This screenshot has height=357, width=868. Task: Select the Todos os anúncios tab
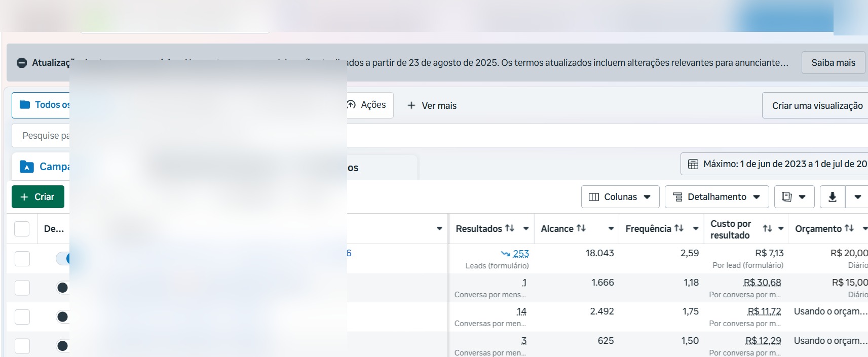point(41,105)
